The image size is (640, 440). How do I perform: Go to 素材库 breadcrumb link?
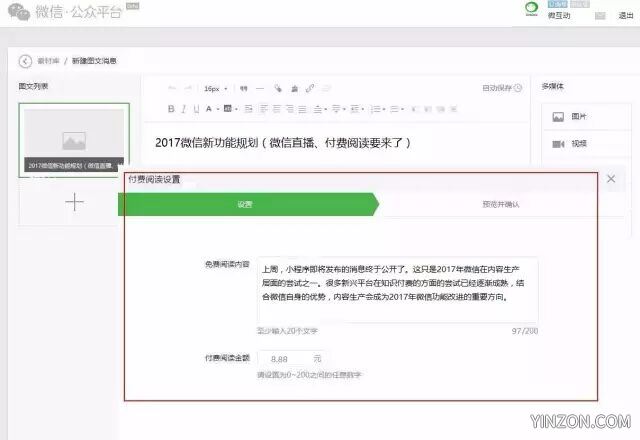tap(48, 61)
